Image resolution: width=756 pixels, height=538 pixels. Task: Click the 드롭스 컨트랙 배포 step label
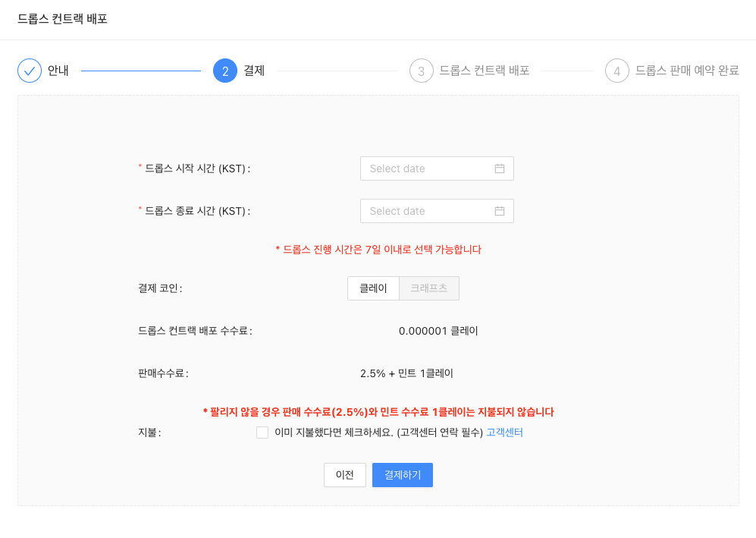point(485,71)
